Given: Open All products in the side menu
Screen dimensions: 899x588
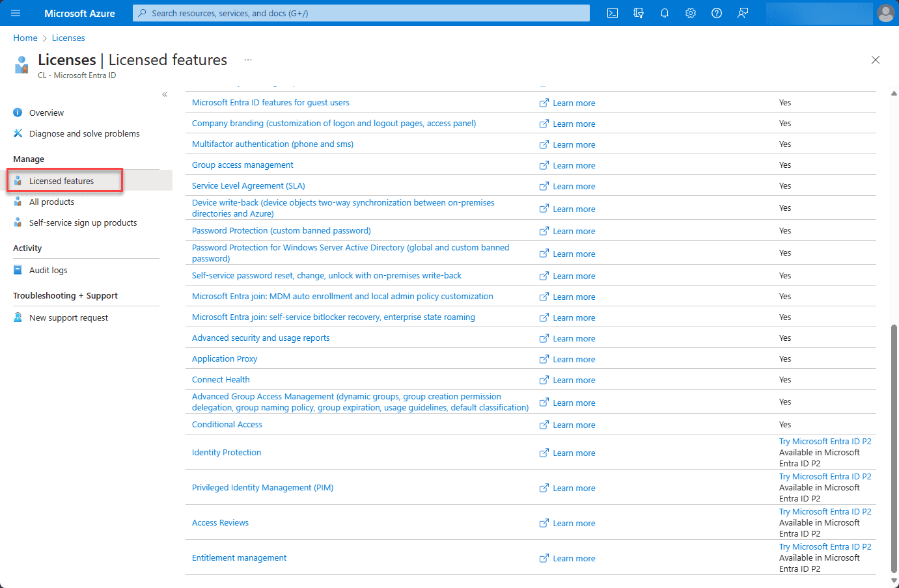Looking at the screenshot, I should [51, 202].
